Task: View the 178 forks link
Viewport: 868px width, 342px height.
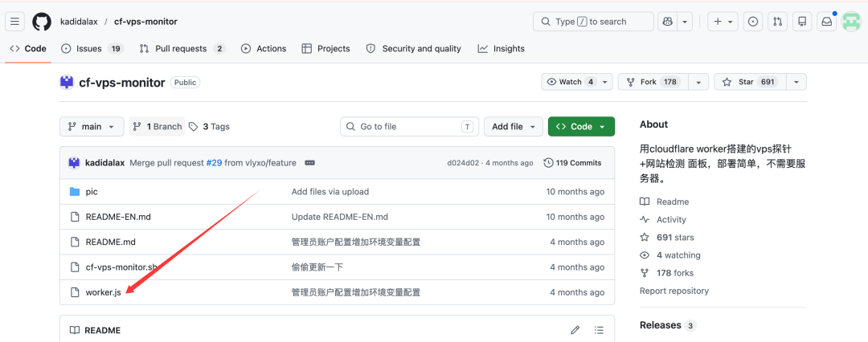Action: point(666,273)
